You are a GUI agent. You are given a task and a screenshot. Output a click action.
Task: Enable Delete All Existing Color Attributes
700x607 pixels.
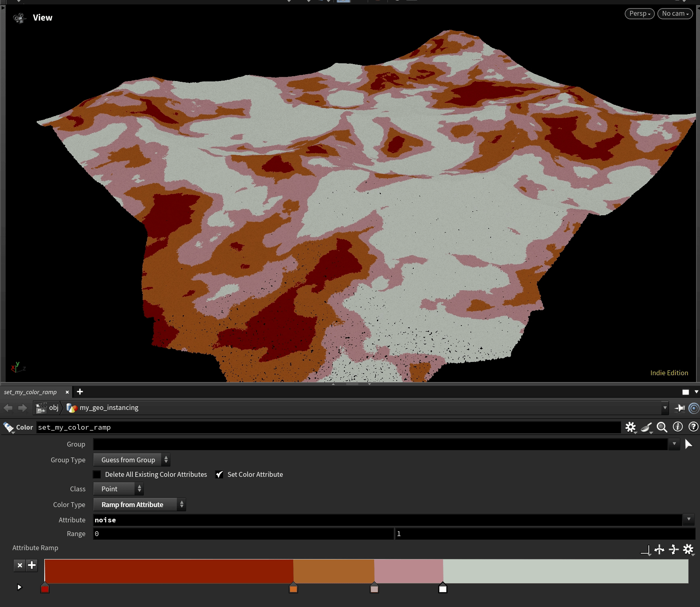(x=97, y=474)
